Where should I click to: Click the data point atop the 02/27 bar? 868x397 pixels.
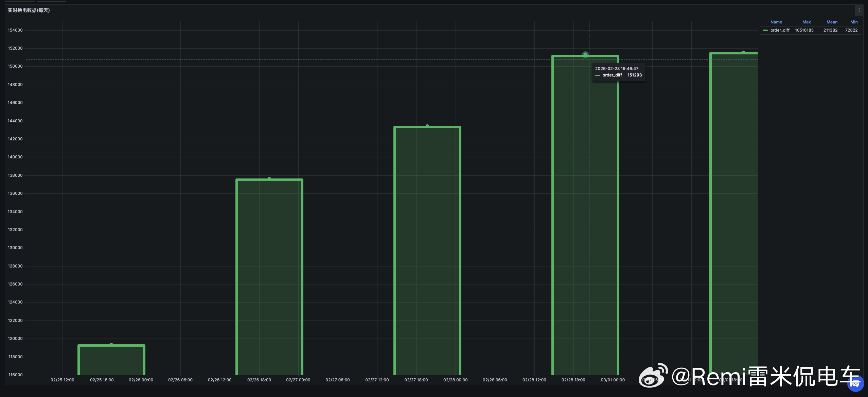[427, 126]
